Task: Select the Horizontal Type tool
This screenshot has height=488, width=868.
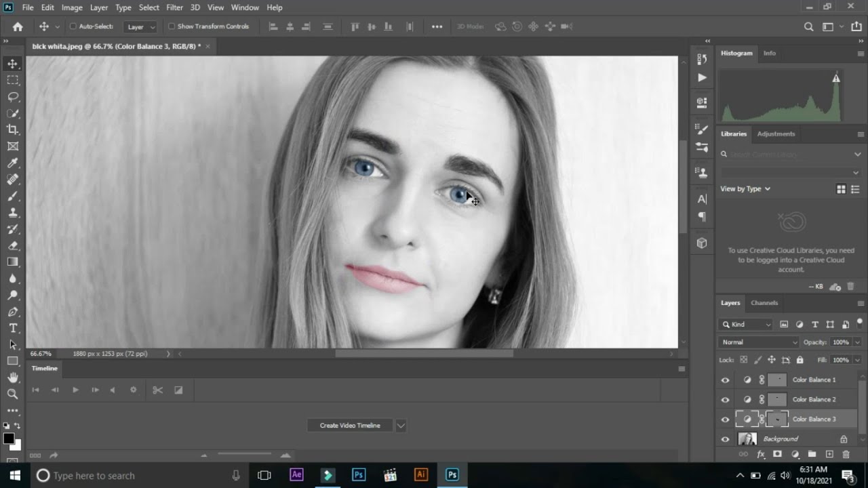Action: [x=12, y=328]
